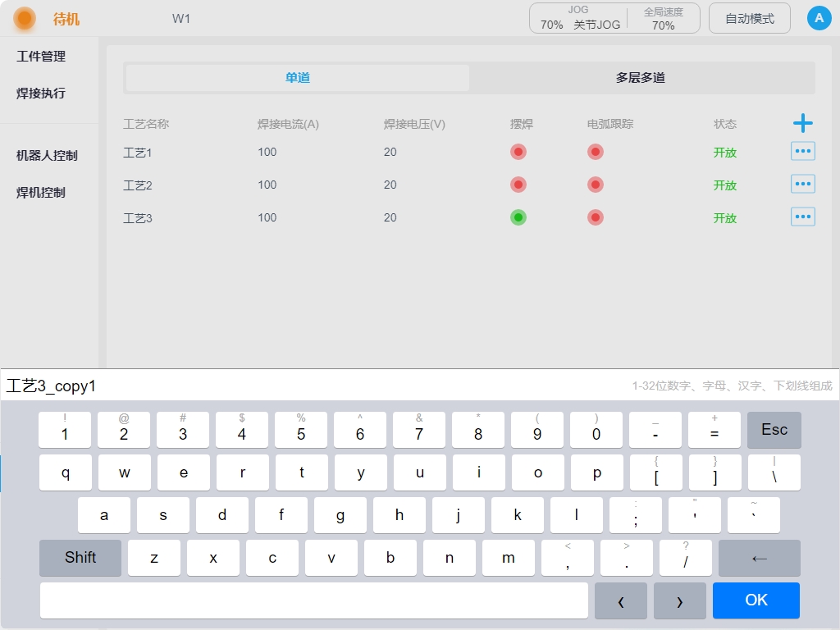This screenshot has width=840, height=630.
Task: Open the more options menu for 工艺2
Action: click(x=802, y=185)
